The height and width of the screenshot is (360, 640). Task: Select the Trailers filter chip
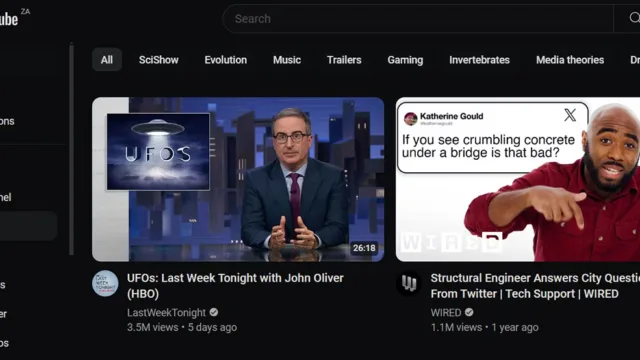tap(344, 60)
